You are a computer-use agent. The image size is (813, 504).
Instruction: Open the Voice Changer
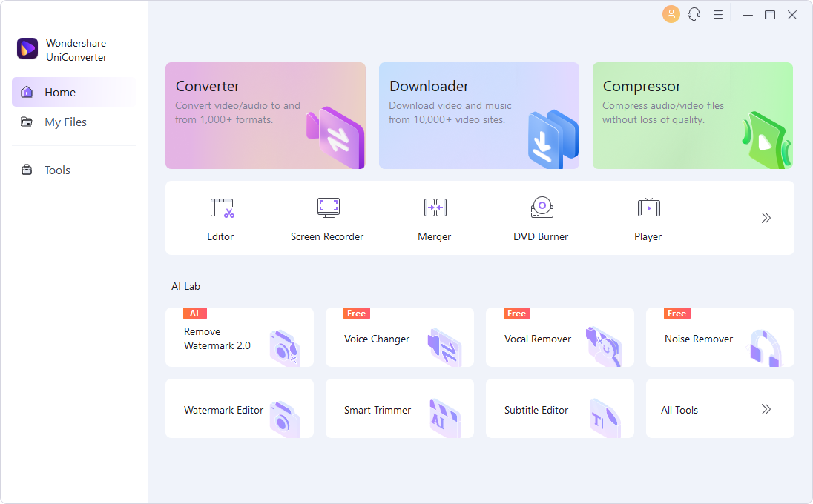click(x=399, y=337)
